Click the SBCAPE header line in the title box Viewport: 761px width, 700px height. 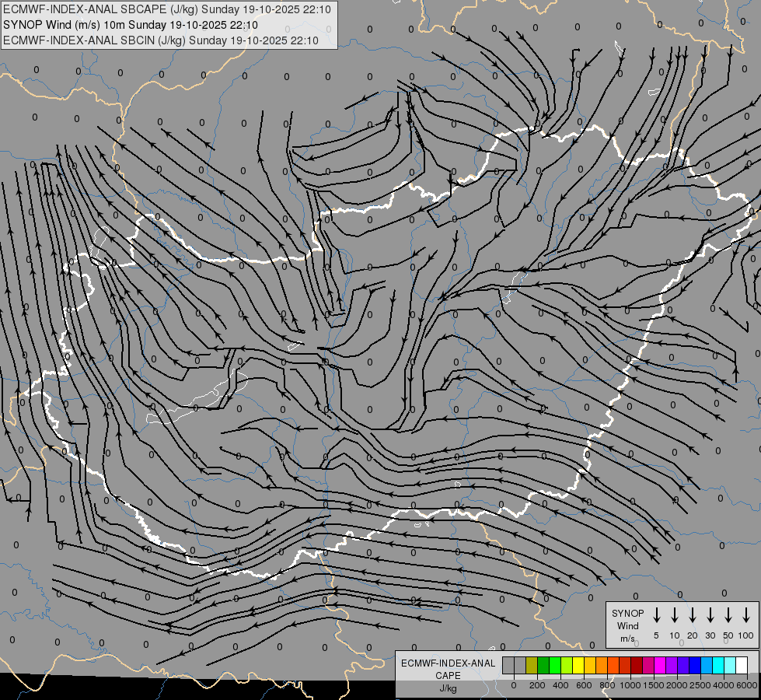point(167,9)
